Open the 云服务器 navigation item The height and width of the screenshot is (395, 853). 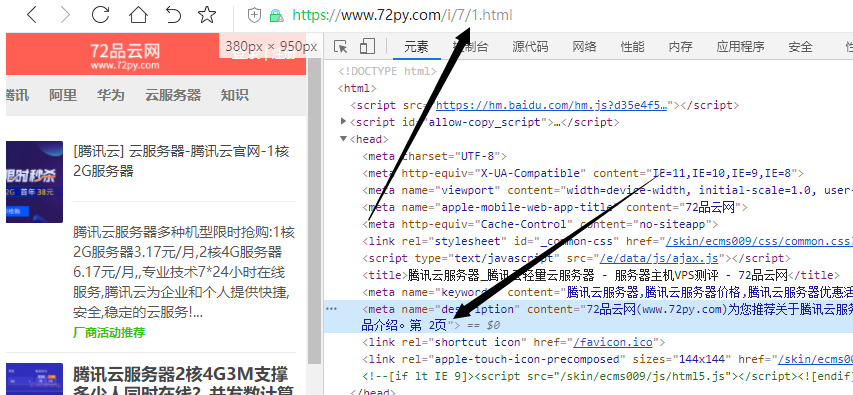(173, 95)
